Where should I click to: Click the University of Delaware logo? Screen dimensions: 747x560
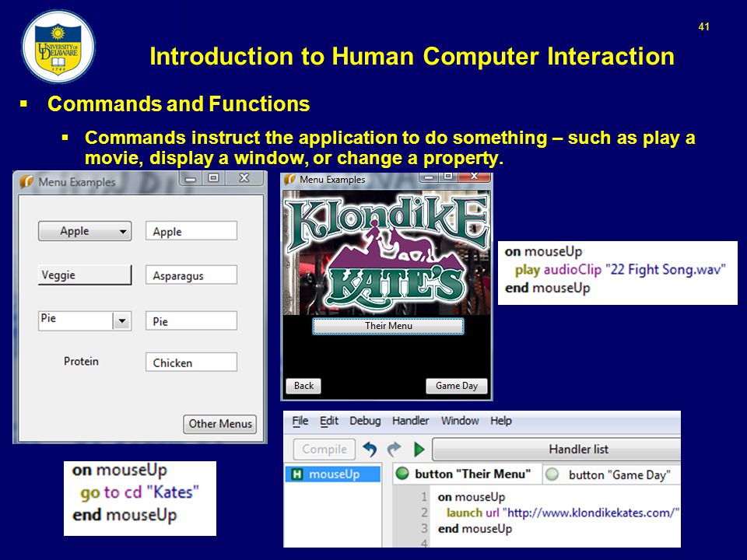pos(58,47)
